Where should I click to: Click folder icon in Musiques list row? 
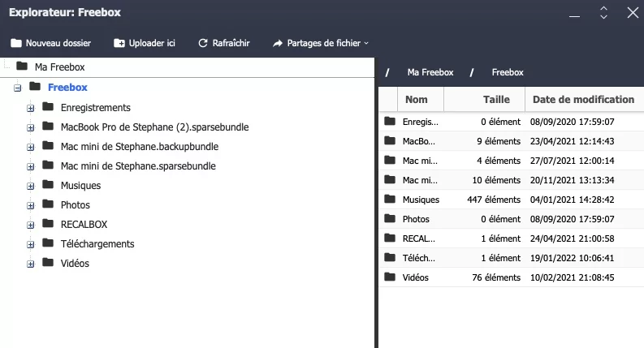(x=390, y=199)
